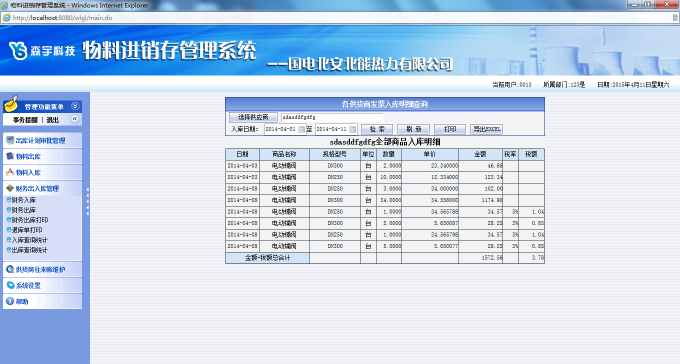Click the quantity cell 10.0000
The image size is (680, 364).
click(x=389, y=177)
